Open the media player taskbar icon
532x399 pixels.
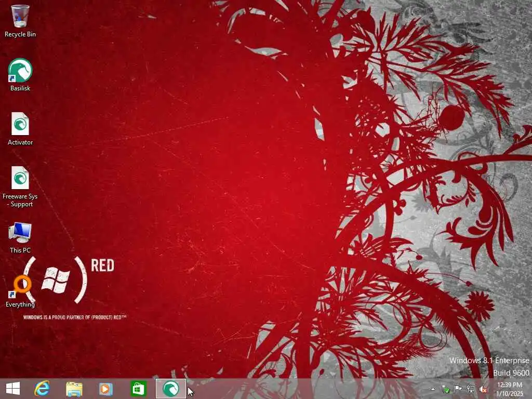[x=105, y=389]
